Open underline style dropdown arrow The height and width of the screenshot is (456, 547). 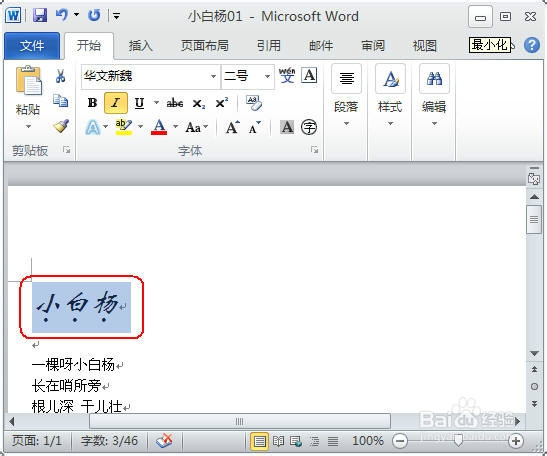[156, 103]
